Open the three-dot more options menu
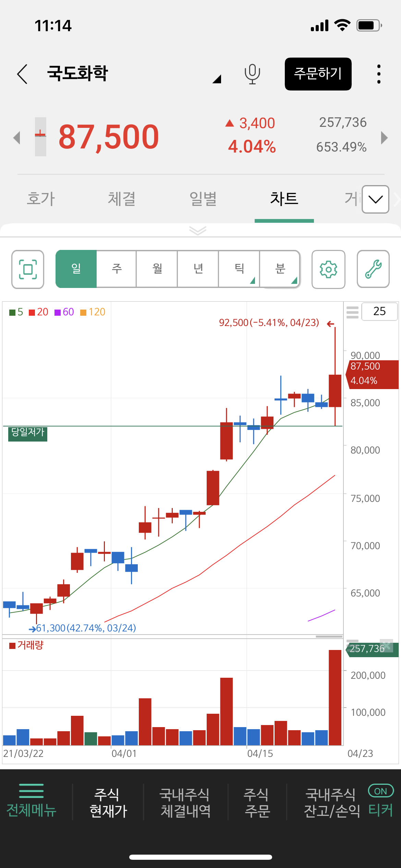Screen dimensions: 401x868 tap(379, 74)
